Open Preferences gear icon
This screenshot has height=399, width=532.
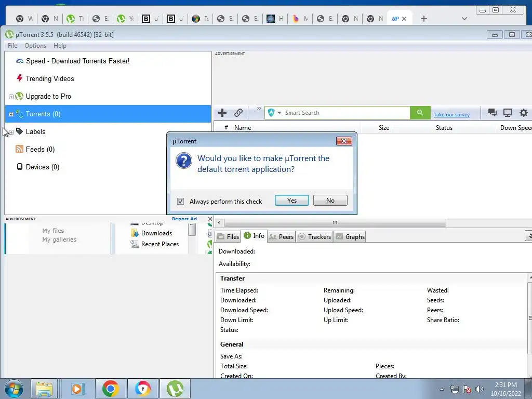click(524, 113)
